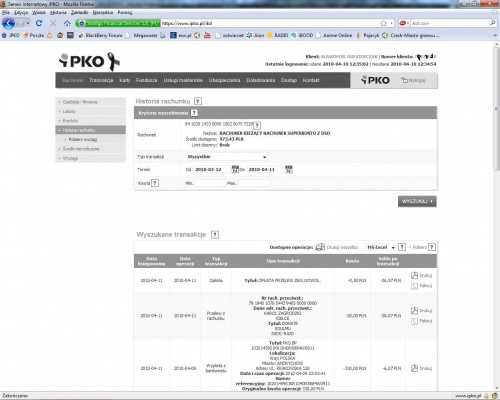This screenshot has width=500, height=400.
Task: Click help icon beside MS Excel dropdown
Action: tap(402, 247)
